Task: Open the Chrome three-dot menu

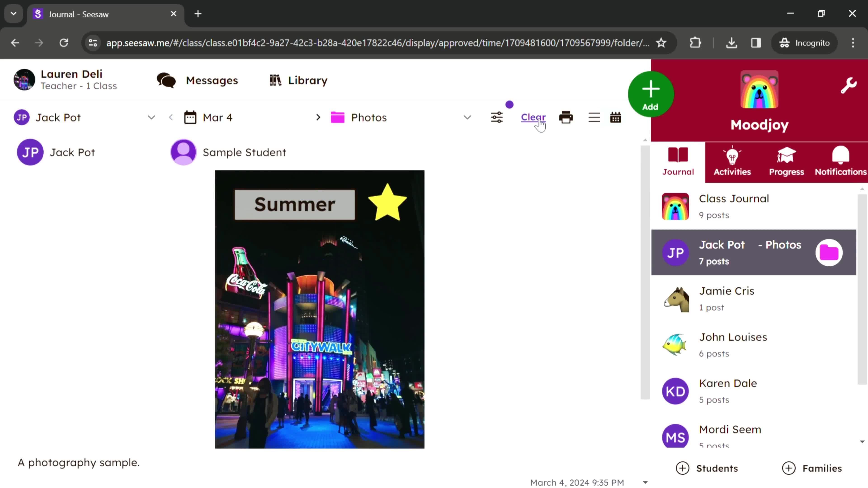Action: (x=853, y=43)
